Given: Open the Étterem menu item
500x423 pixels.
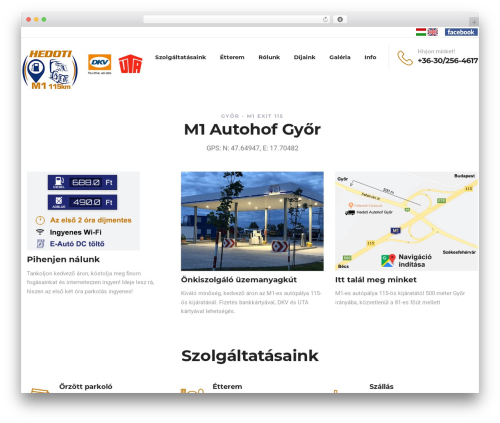Looking at the screenshot, I should (x=232, y=57).
